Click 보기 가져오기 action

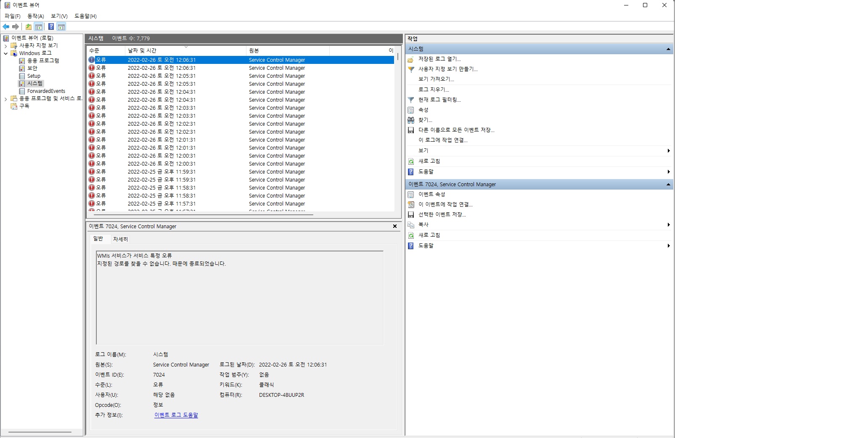click(436, 79)
